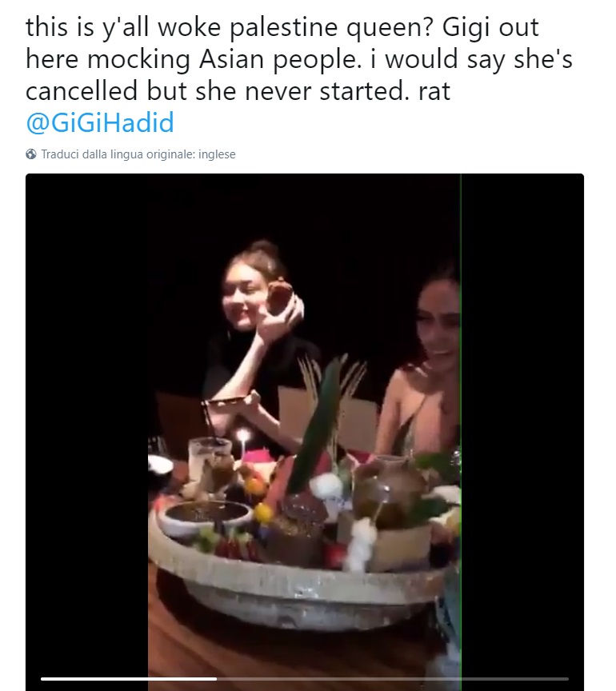Click the center of the video to pause
Image resolution: width=616 pixels, height=691 pixels.
pos(304,432)
